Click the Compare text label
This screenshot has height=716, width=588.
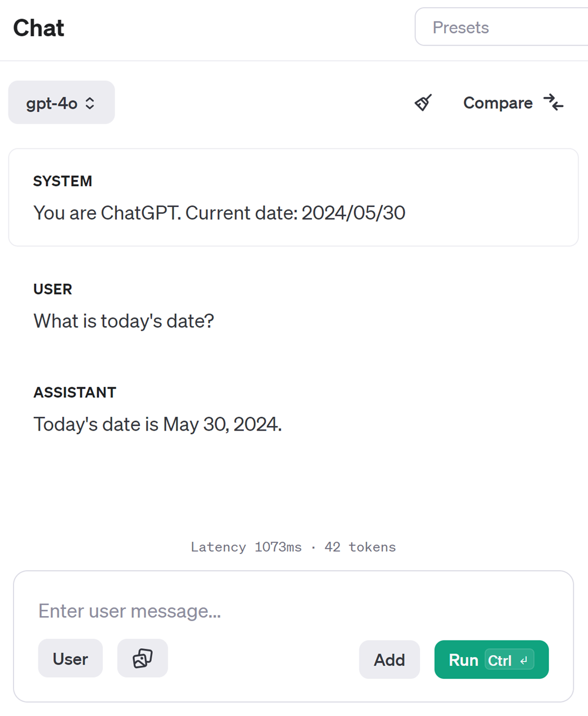498,103
